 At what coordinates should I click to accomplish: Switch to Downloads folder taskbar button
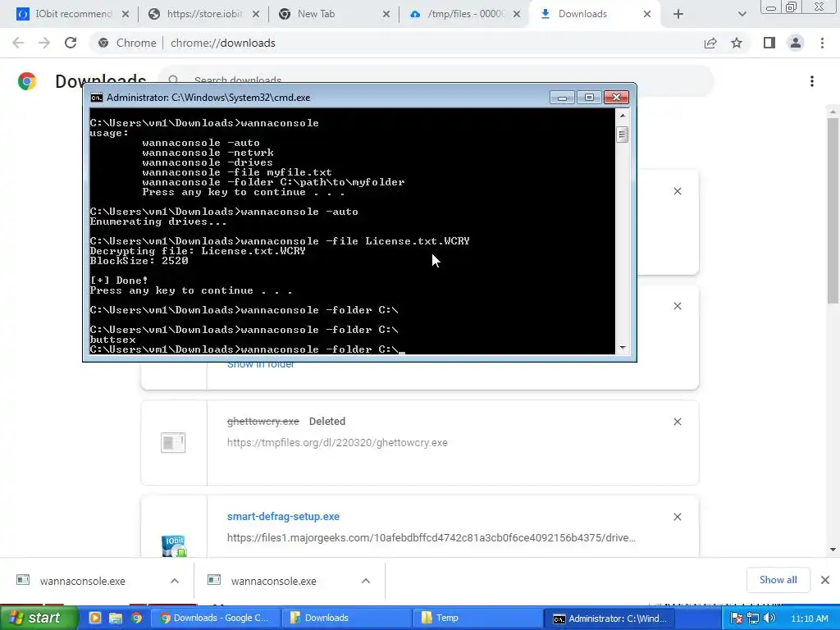tap(347, 618)
